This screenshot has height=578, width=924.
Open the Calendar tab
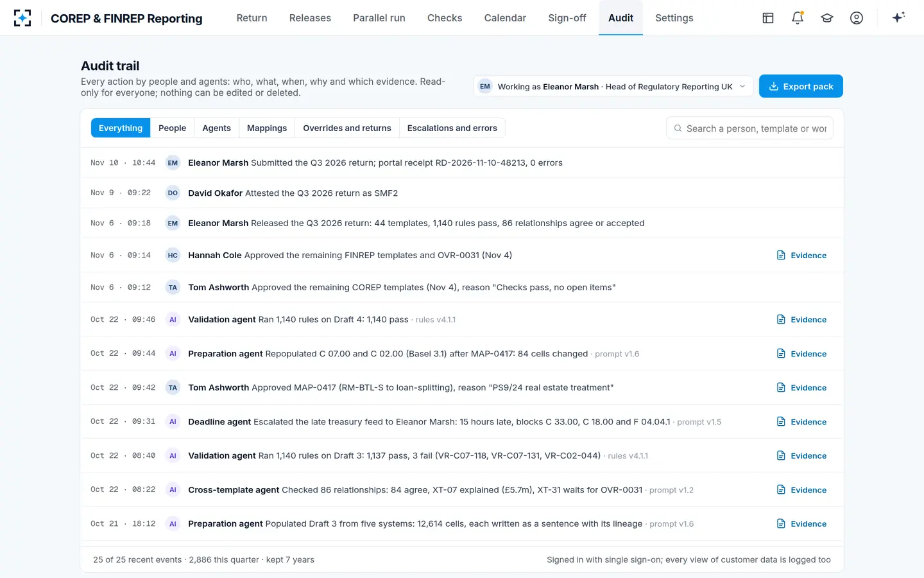click(505, 18)
